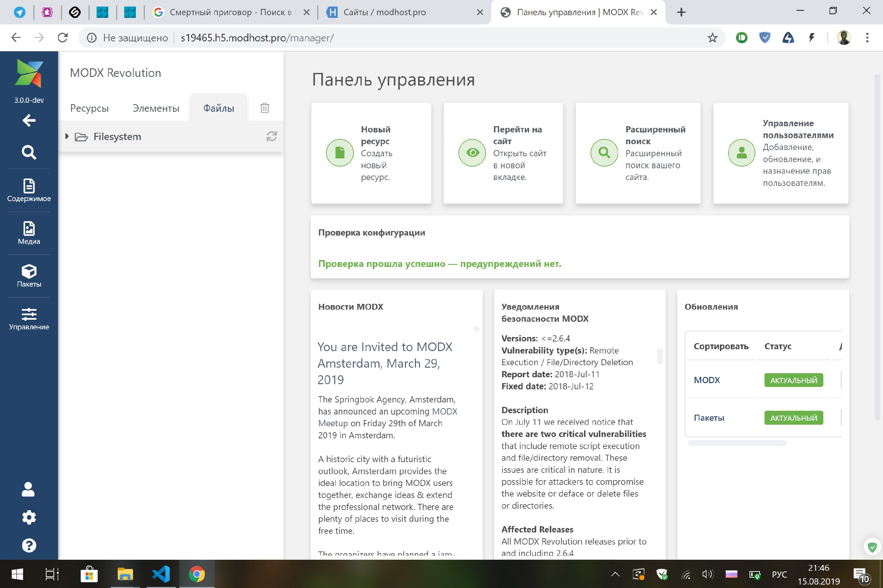Open the lightning bolt extension icon
The height and width of the screenshot is (588, 883).
[811, 38]
